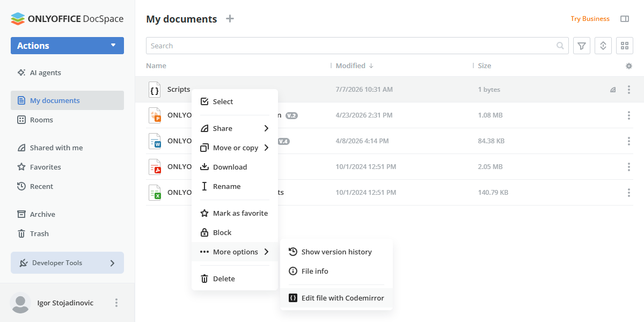Open the filter options icon
This screenshot has height=322, width=644.
tap(582, 46)
